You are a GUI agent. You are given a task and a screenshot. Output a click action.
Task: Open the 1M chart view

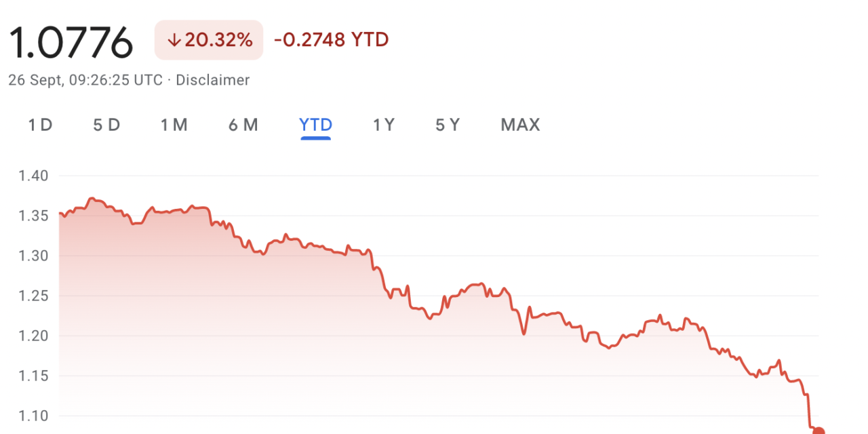(174, 125)
